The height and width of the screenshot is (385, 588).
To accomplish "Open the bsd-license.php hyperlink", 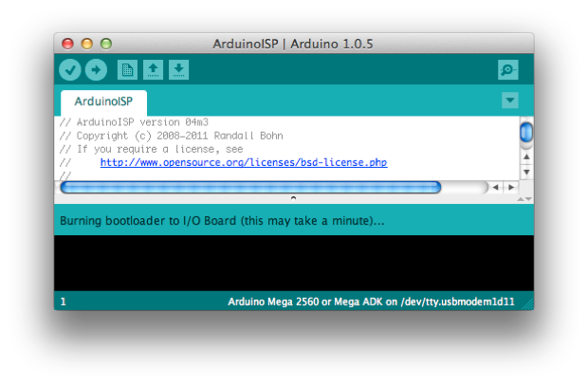I will 244,162.
